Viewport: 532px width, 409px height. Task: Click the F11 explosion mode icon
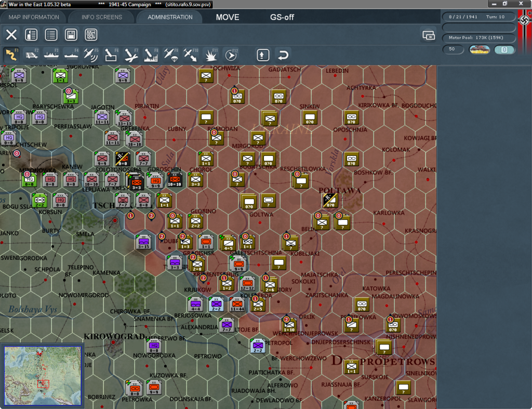pyautogui.click(x=211, y=55)
